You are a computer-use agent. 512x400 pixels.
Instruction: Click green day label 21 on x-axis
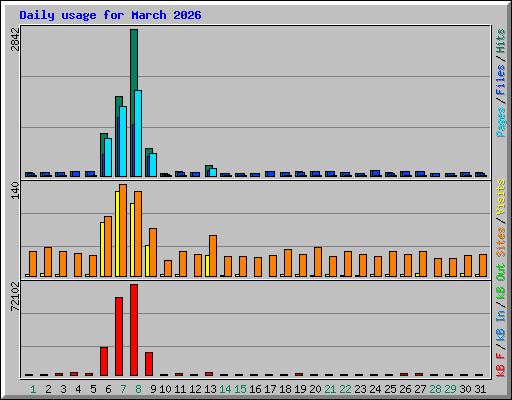tap(330, 389)
